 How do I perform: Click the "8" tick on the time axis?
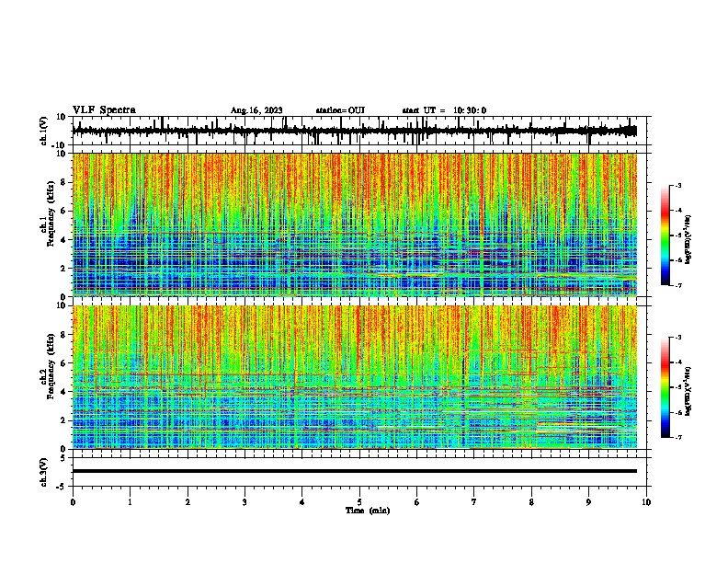coord(531,502)
